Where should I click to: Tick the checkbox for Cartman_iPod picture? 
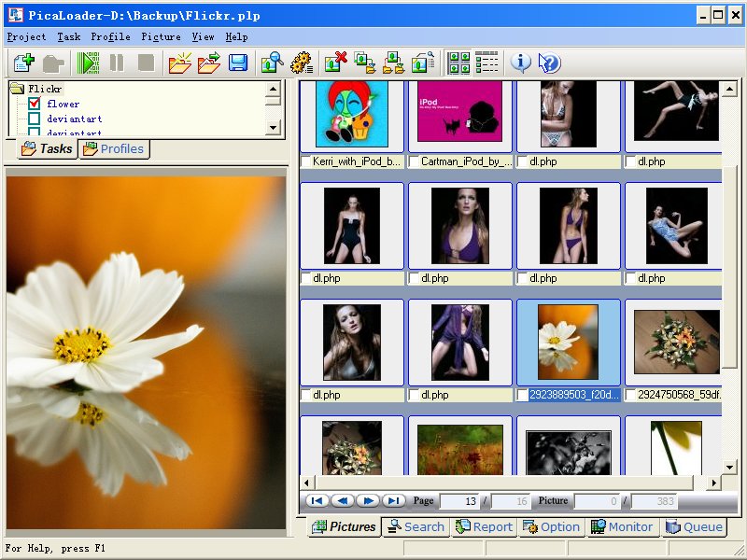tap(415, 161)
